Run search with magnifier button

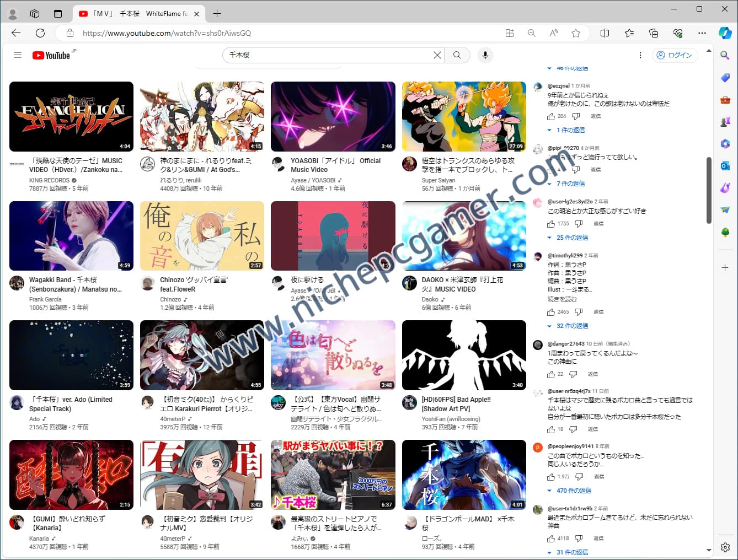coord(457,55)
